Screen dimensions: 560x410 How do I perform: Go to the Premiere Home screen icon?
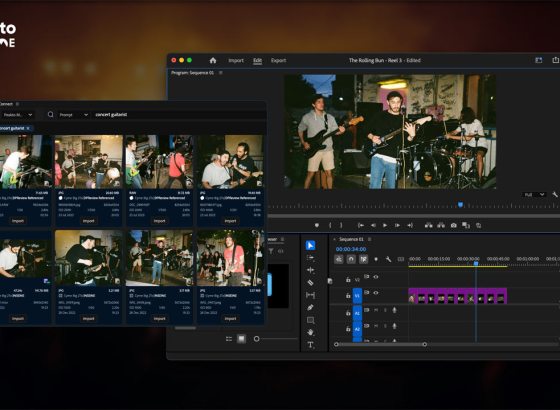click(x=213, y=60)
